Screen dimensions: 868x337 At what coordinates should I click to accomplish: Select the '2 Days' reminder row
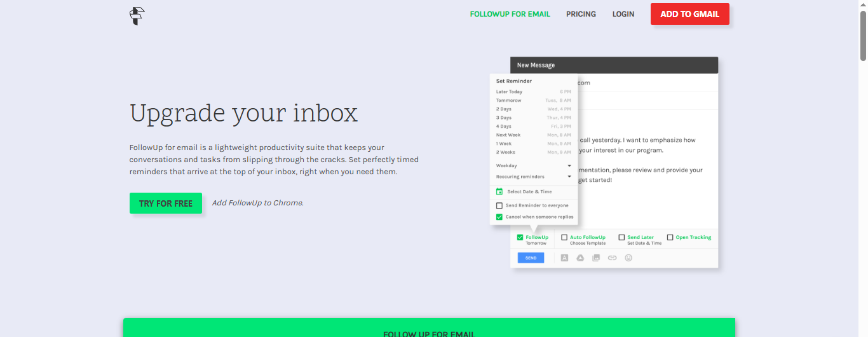pyautogui.click(x=534, y=109)
